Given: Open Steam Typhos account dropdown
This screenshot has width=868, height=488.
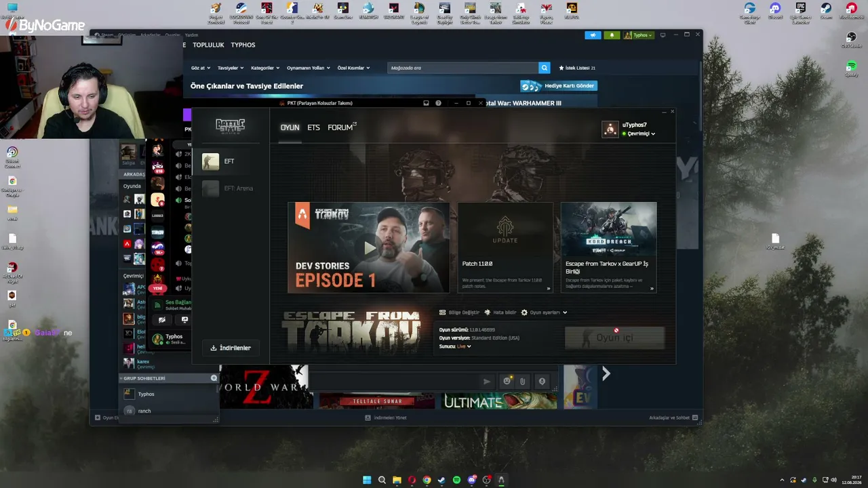Looking at the screenshot, I should [639, 35].
